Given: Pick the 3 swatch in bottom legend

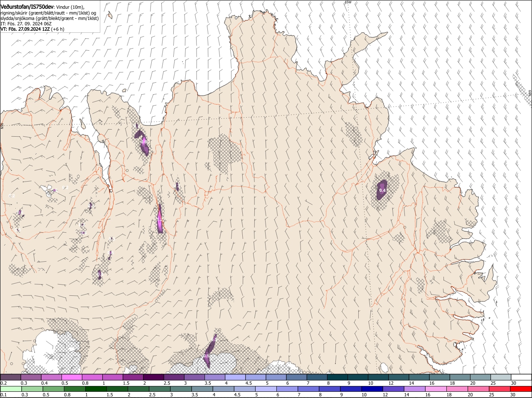Looking at the screenshot, I should [x=181, y=389].
